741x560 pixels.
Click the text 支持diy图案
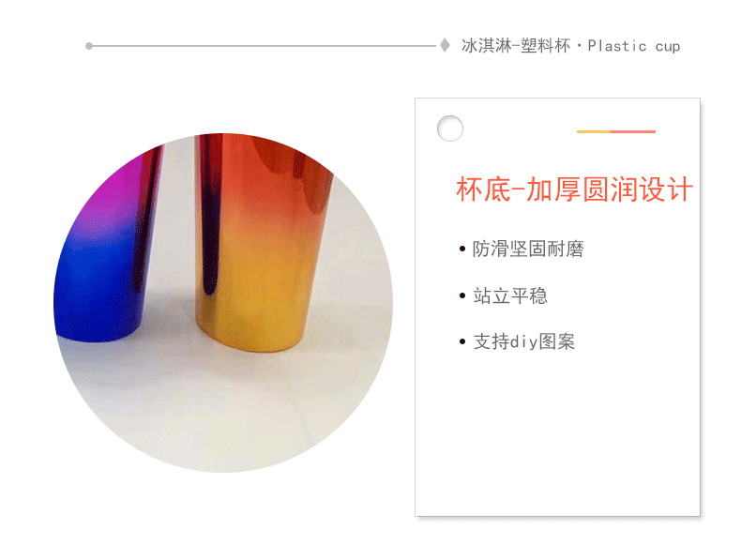(524, 341)
